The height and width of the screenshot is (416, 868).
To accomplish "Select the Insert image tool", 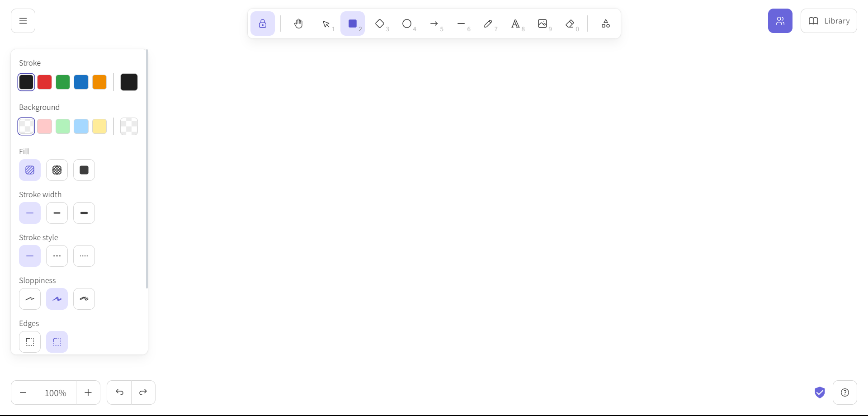I will tap(542, 24).
